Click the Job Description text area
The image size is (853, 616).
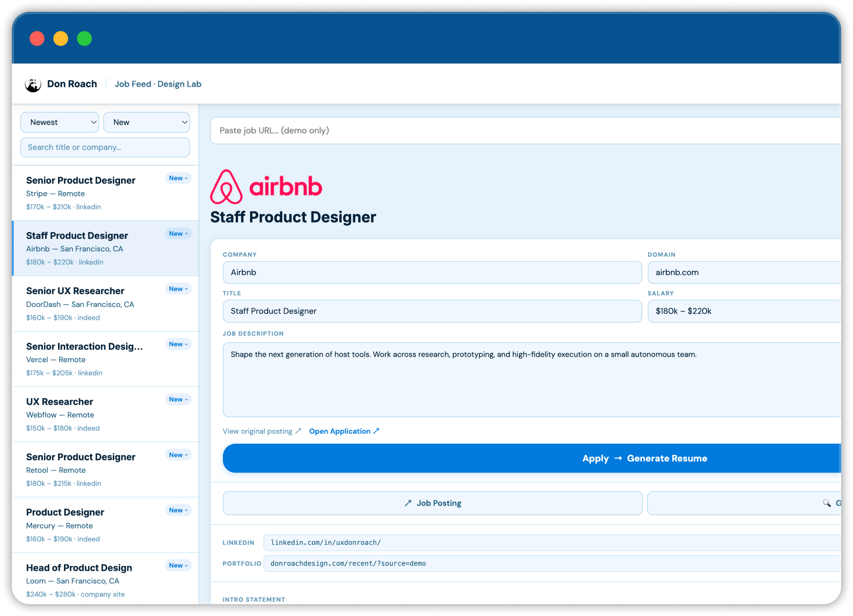[532, 379]
